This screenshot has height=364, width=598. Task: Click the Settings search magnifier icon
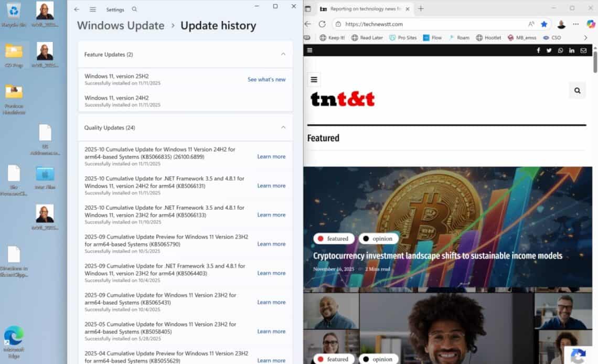pyautogui.click(x=134, y=9)
